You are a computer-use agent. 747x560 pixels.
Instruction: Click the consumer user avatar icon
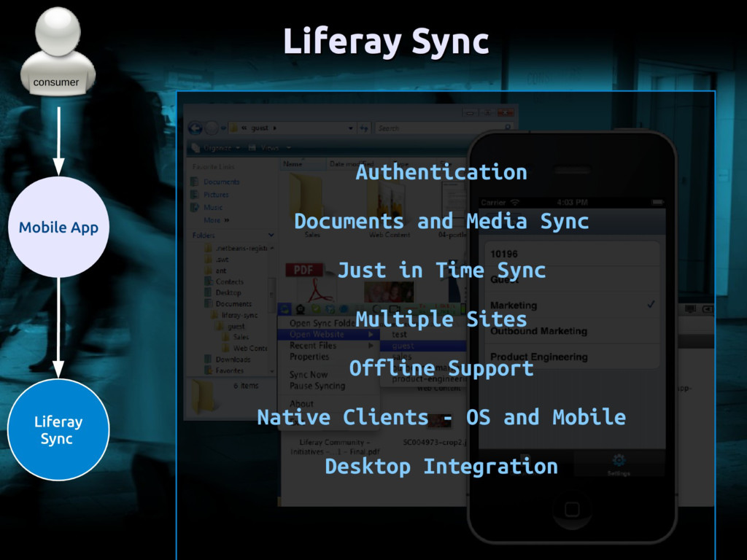point(58,51)
